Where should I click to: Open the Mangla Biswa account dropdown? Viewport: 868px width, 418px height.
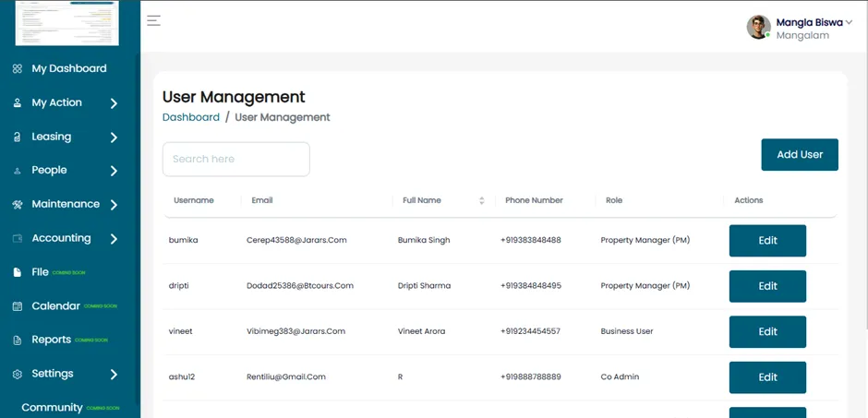[849, 22]
